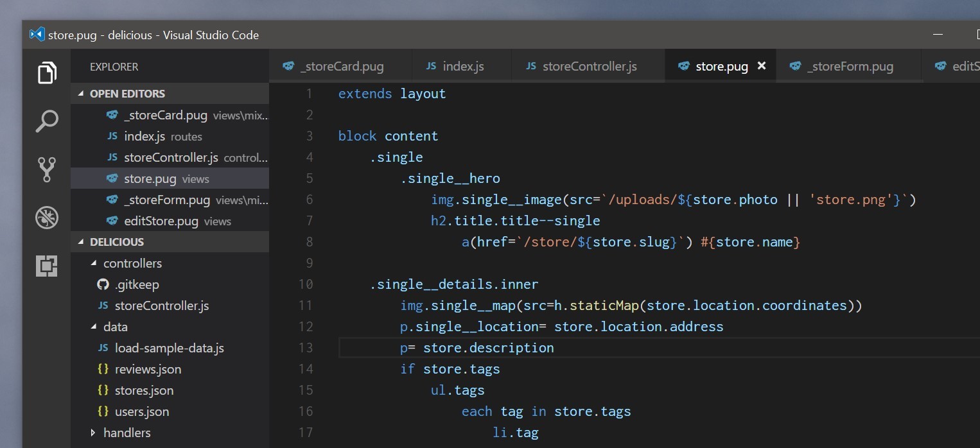Open the Explorer icon in activity bar
Screen dimensions: 980x448
click(x=47, y=73)
